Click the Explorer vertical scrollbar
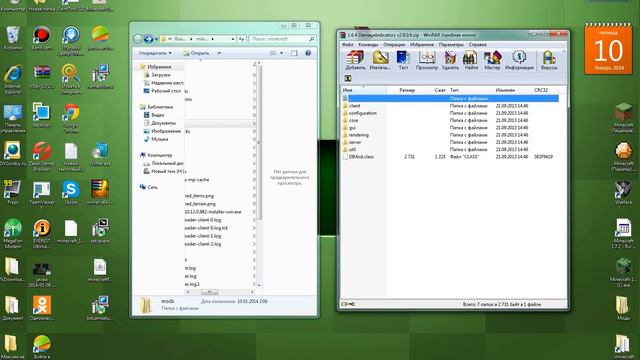The width and height of the screenshot is (640, 360). point(259,173)
